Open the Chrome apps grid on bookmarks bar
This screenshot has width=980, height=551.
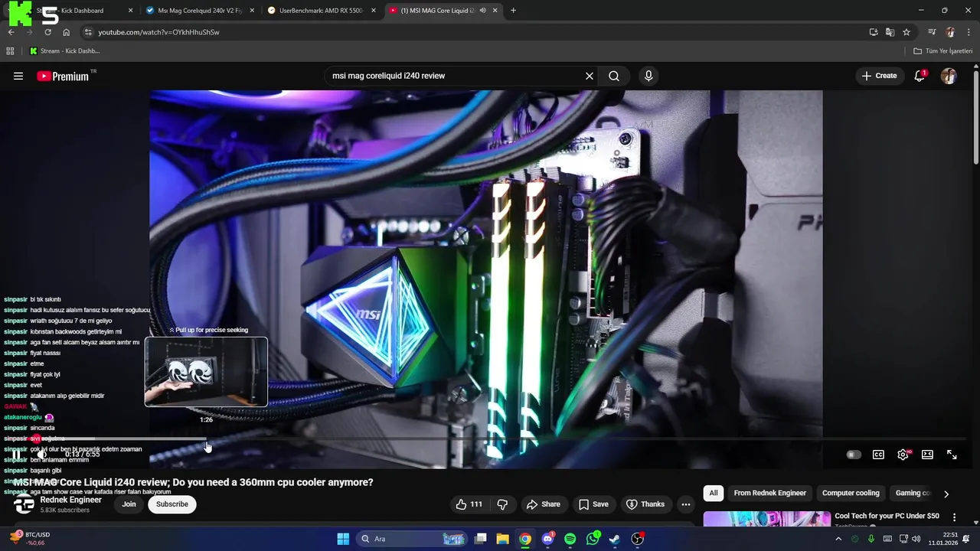tap(10, 51)
